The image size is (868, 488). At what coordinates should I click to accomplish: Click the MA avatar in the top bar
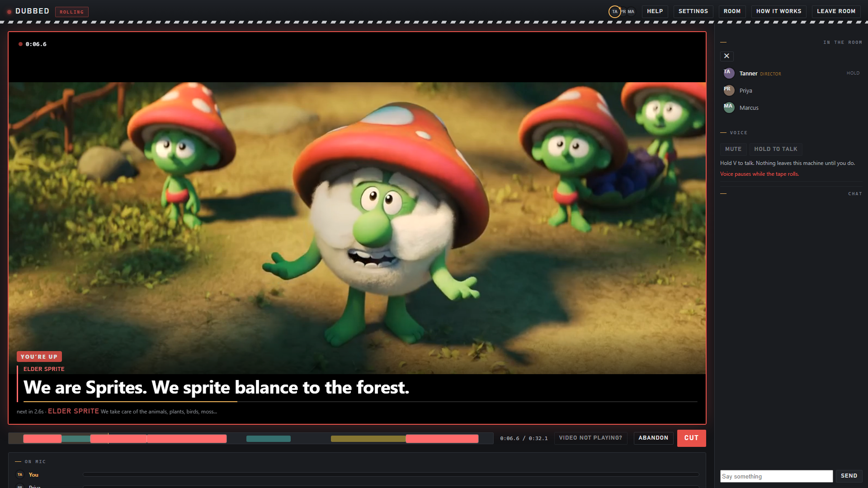point(631,12)
